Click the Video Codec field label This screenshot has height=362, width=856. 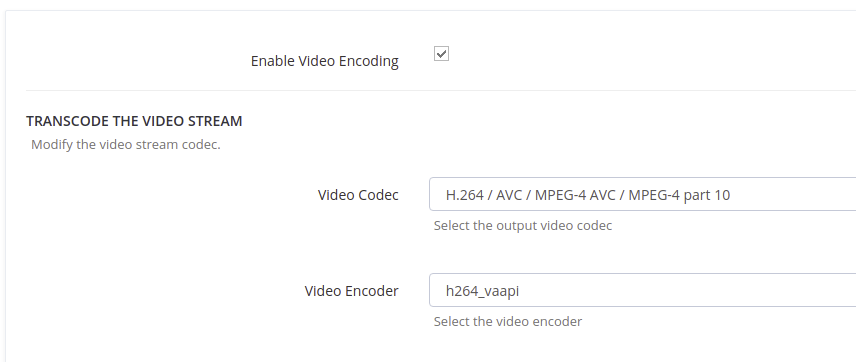click(358, 195)
